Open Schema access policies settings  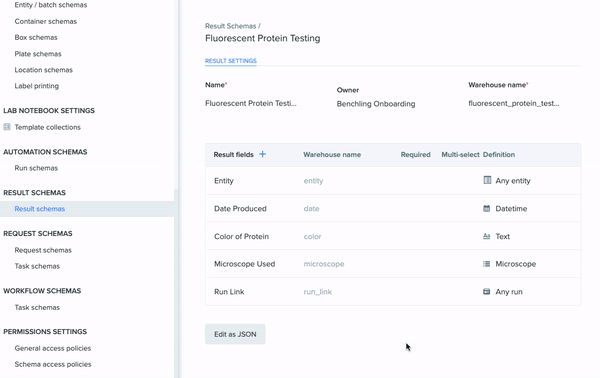tap(53, 364)
